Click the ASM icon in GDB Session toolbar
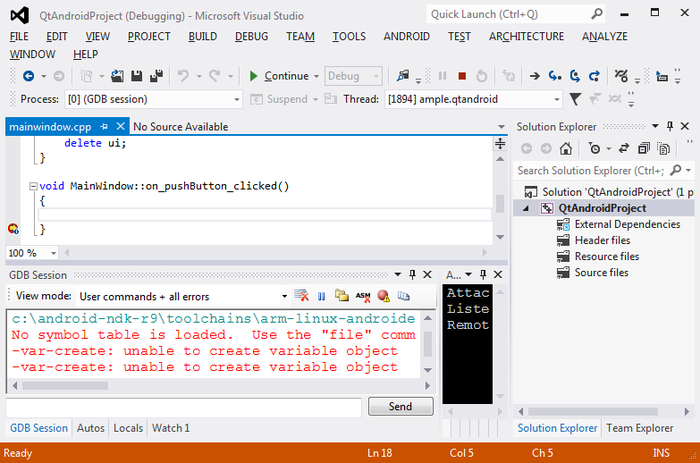Viewport: 700px width, 463px height. 363,296
